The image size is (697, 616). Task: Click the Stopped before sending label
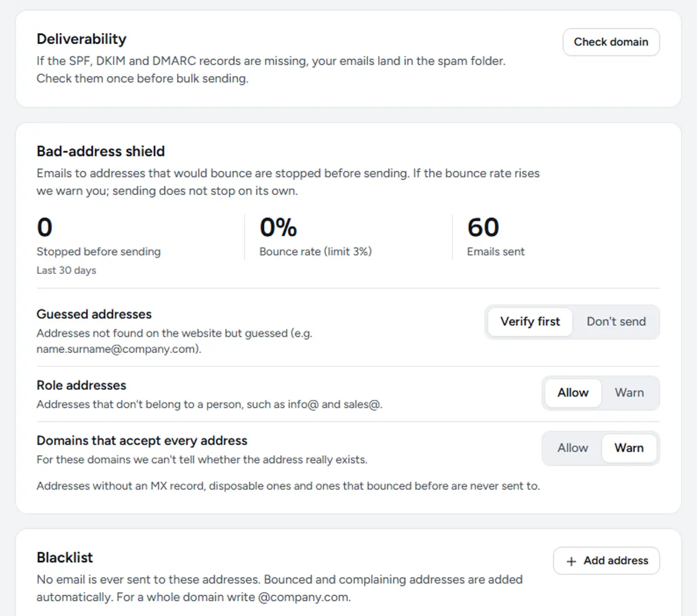[x=99, y=251]
